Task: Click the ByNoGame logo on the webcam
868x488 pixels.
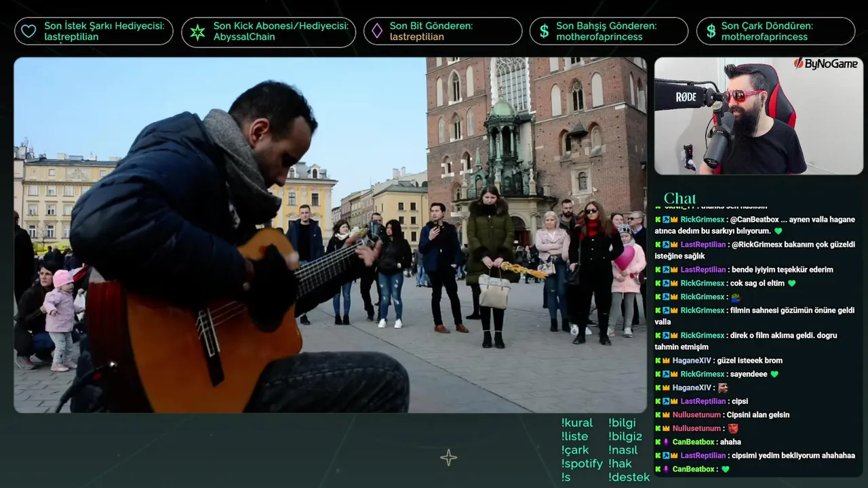Action: pos(825,64)
